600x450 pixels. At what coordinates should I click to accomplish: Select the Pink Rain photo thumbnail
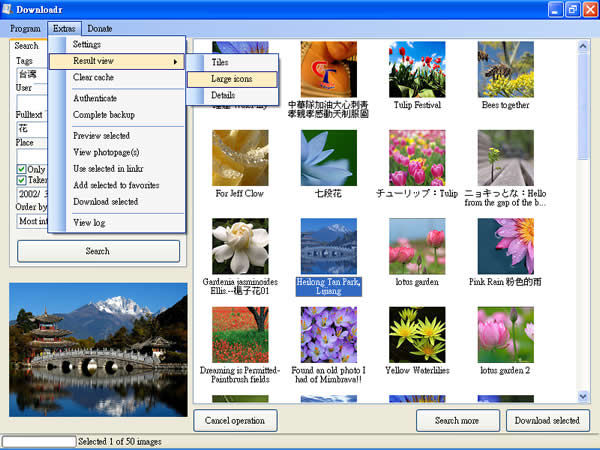505,246
